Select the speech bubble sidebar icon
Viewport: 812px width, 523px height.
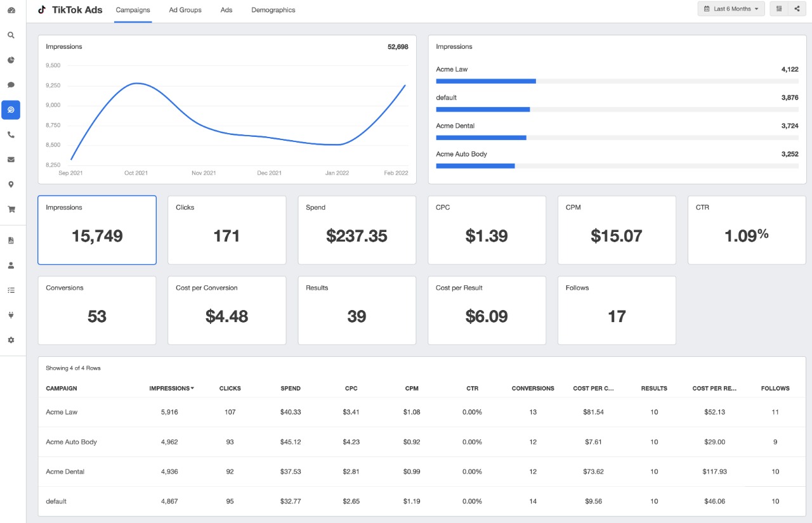pyautogui.click(x=11, y=85)
